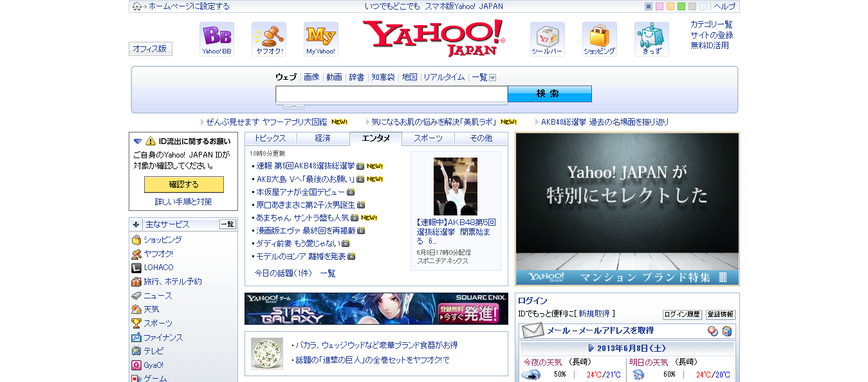Click the Star Galaxy game banner

[376, 309]
